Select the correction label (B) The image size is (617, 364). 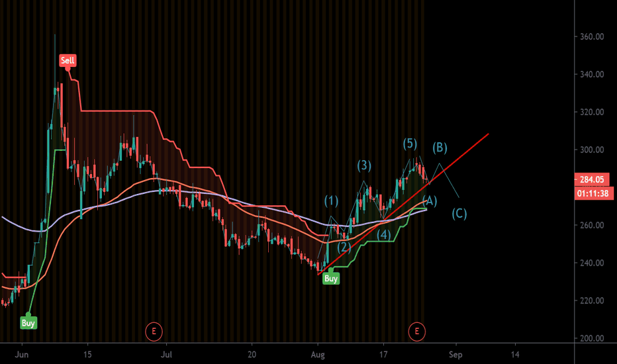[x=440, y=148]
